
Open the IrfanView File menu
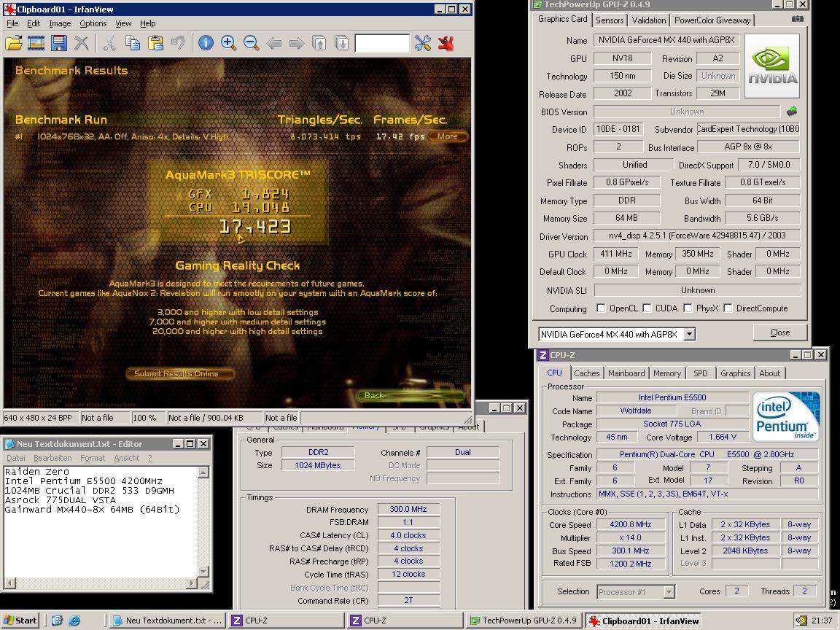click(12, 23)
